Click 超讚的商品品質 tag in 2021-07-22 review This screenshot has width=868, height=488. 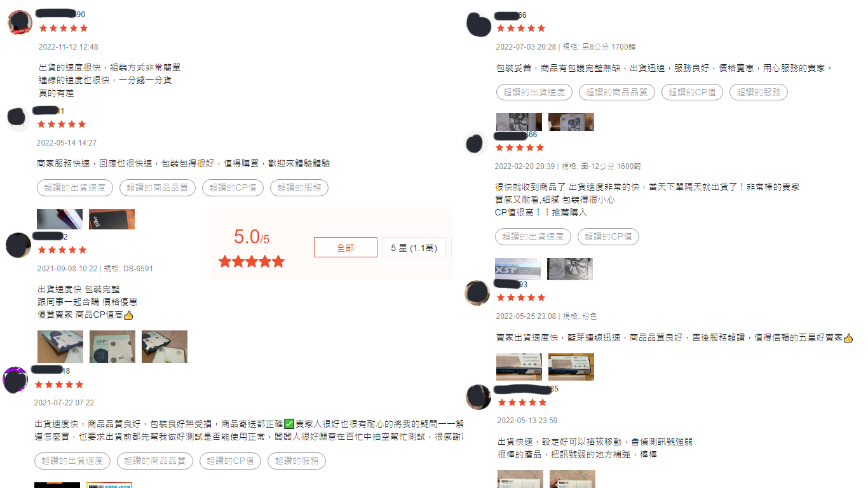[155, 461]
